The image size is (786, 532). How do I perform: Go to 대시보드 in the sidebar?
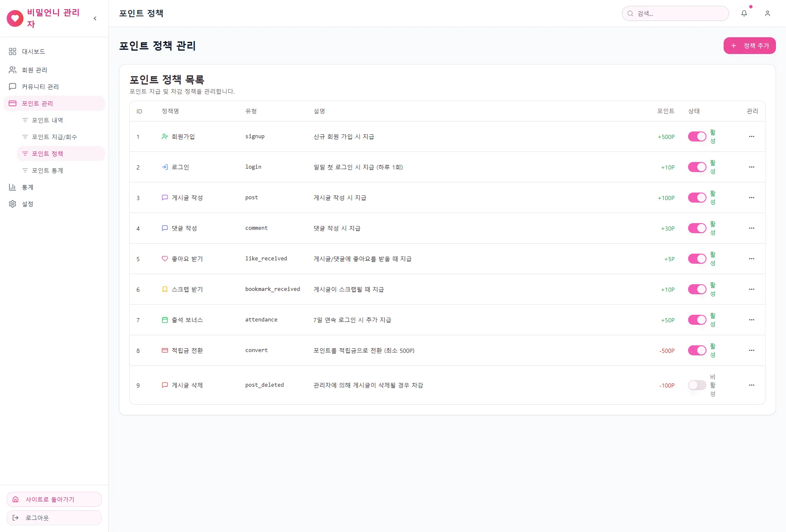click(x=54, y=51)
